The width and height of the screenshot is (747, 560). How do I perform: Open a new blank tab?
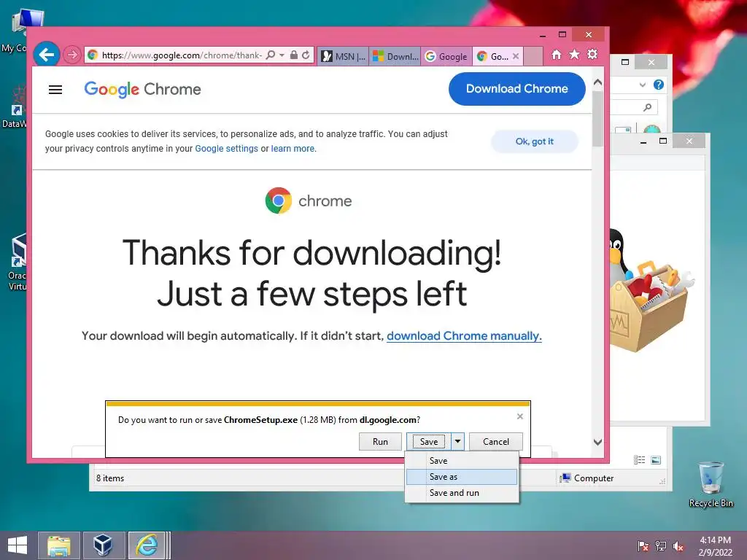(x=533, y=56)
